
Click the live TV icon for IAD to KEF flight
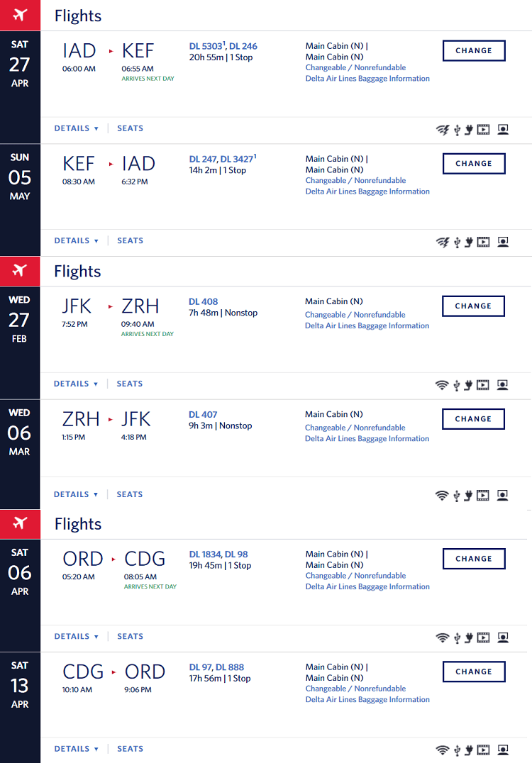pyautogui.click(x=504, y=130)
